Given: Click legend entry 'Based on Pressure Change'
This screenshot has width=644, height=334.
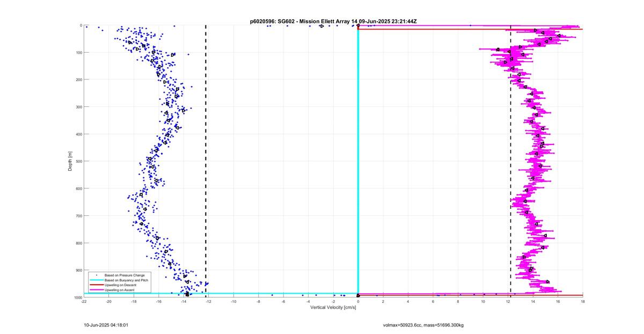Looking at the screenshot, I should click(125, 275).
